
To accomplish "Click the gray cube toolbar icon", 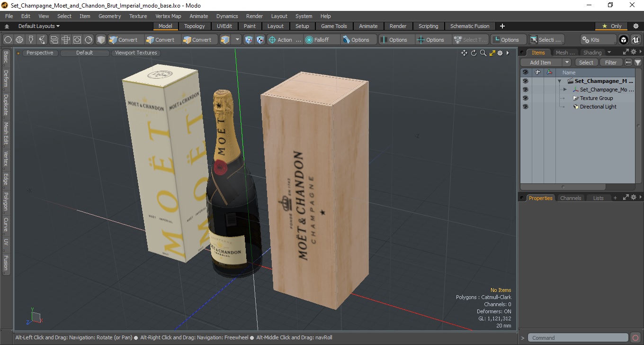I will [101, 40].
